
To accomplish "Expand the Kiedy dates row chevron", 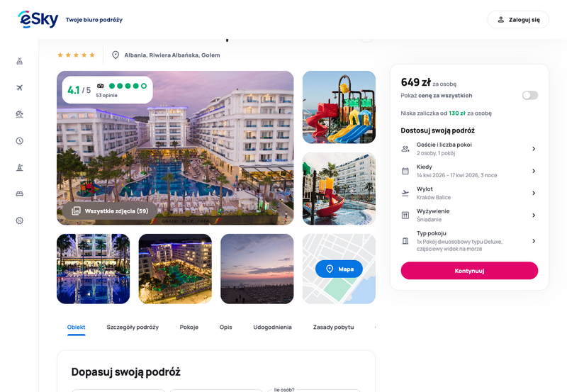I will (534, 171).
